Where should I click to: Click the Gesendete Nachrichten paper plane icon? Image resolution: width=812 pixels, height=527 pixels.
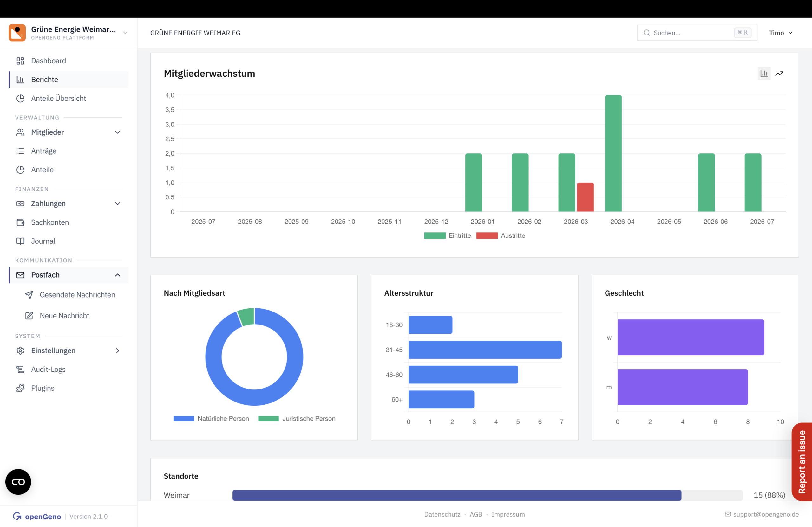(29, 294)
